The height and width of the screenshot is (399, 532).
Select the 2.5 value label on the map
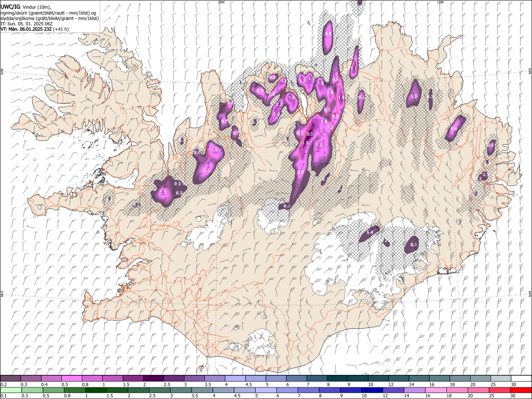coord(305,143)
